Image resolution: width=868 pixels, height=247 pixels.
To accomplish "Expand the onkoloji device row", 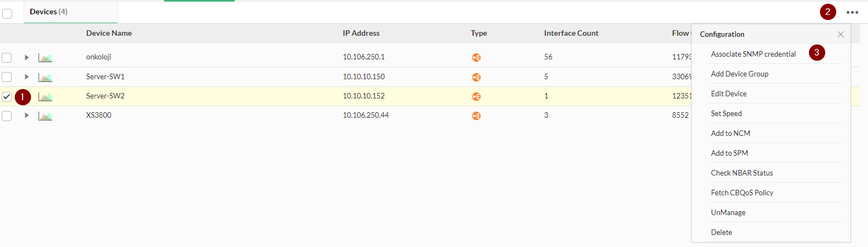I will click(x=26, y=57).
